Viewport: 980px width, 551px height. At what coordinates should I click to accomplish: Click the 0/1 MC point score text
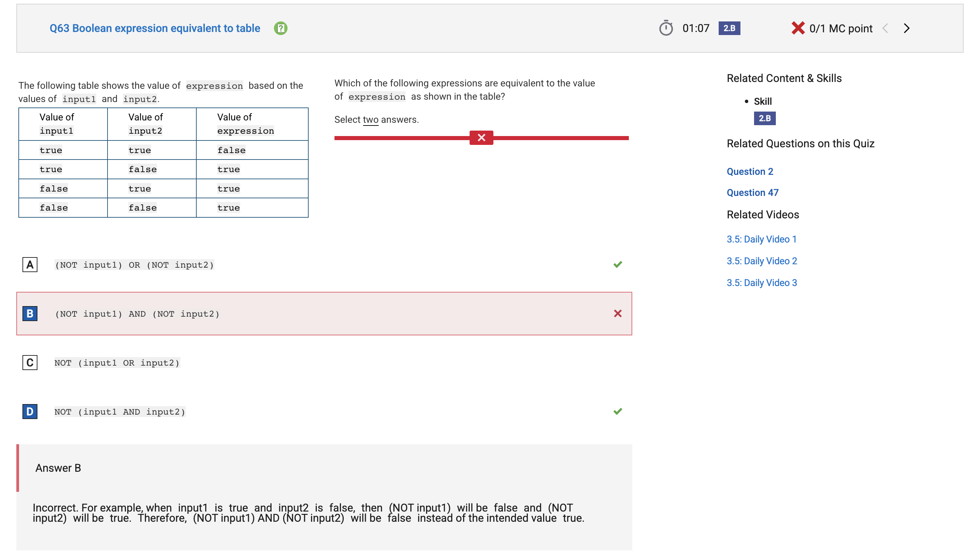841,29
